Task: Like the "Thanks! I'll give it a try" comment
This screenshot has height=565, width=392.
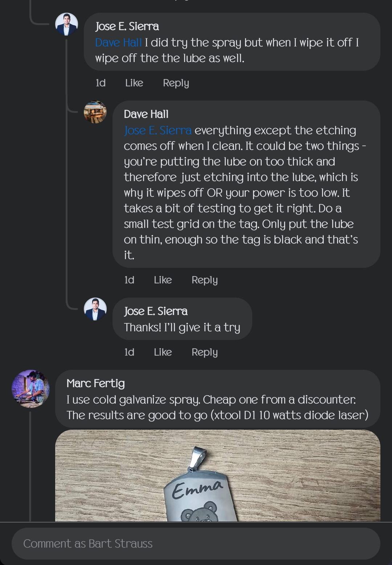Action: tap(163, 352)
